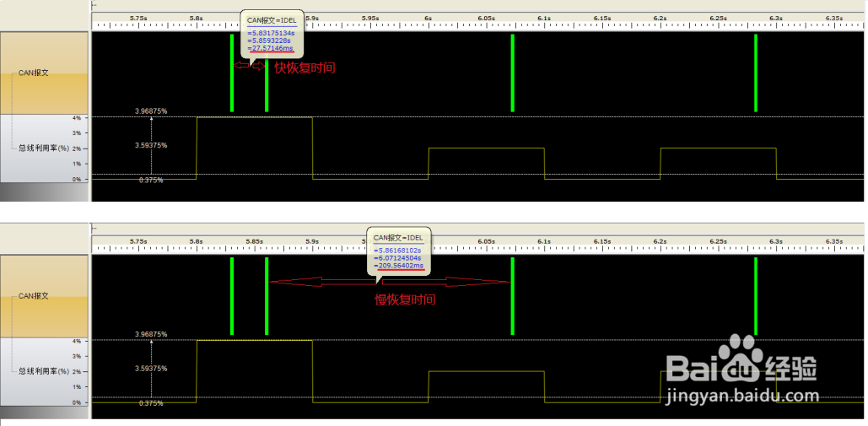Viewport: 868px width, 426px height.
Task: Click the 6.25s mark on lower time ruler
Action: coord(718,241)
